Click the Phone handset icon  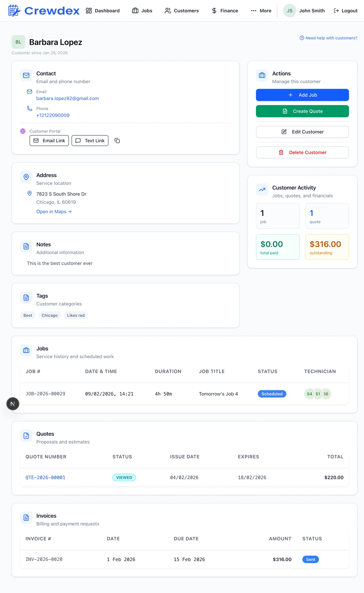[29, 108]
